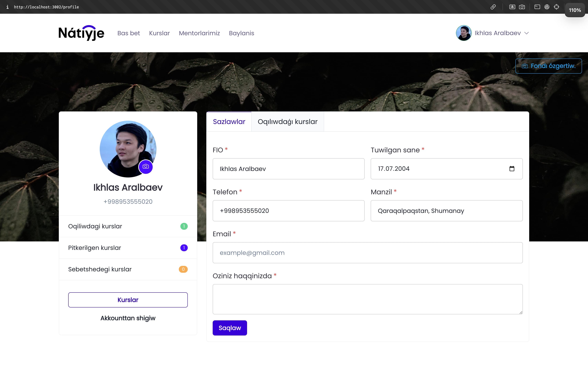Click the image capture flower icon

[512, 7]
